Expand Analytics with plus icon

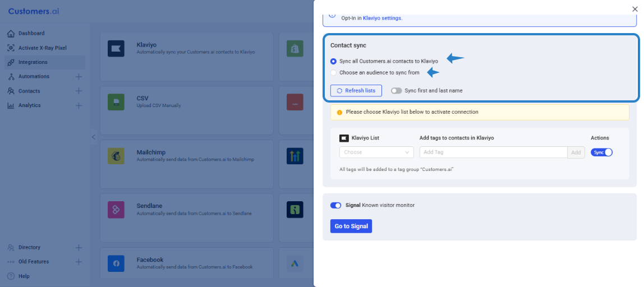pos(79,105)
